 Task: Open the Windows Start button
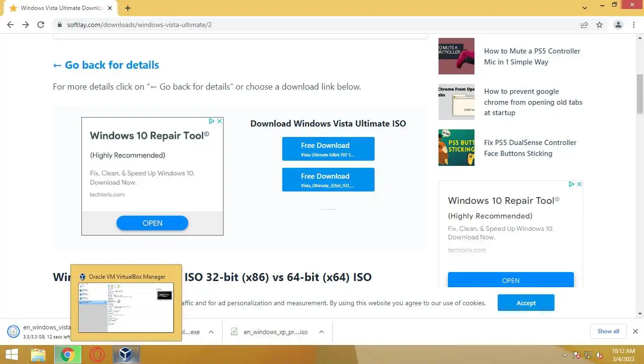click(12, 355)
